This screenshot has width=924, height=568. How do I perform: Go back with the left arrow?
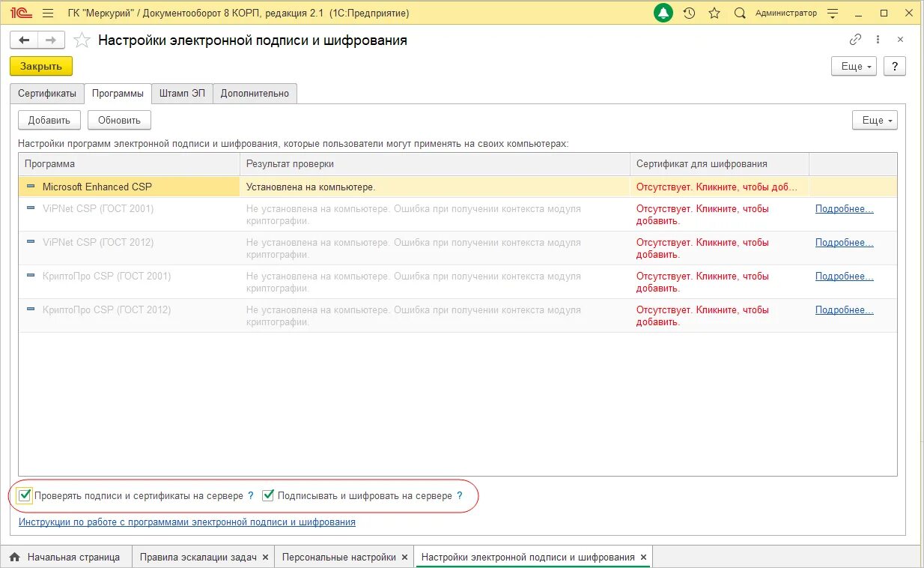pos(25,40)
